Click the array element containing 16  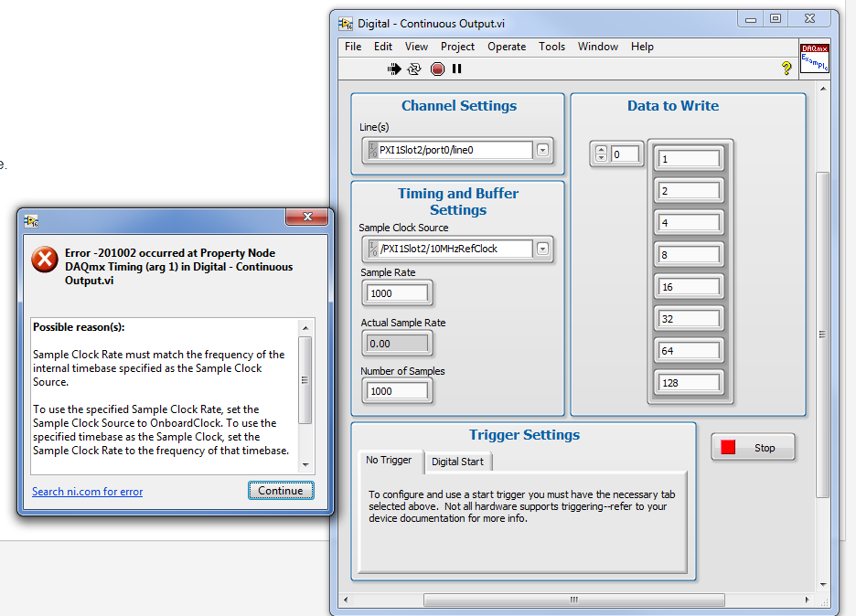point(689,287)
